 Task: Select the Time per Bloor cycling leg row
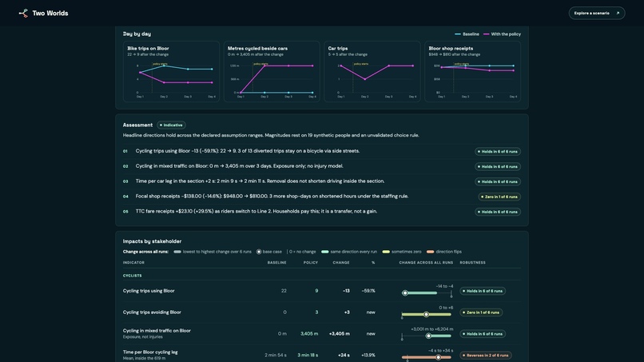tap(321, 355)
